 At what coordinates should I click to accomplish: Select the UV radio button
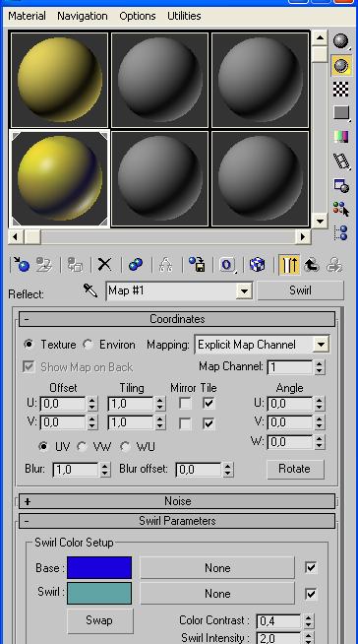pos(43,446)
